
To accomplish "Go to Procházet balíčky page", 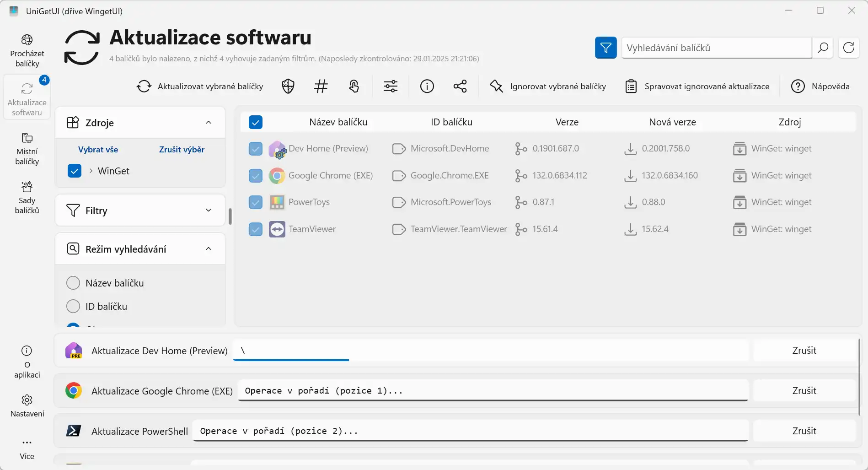I will [27, 51].
